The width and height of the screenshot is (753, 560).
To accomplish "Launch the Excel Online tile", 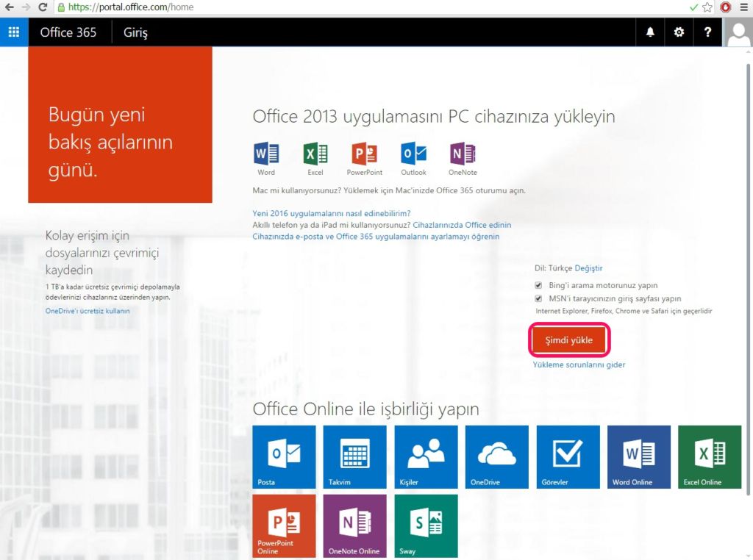I will pos(710,457).
